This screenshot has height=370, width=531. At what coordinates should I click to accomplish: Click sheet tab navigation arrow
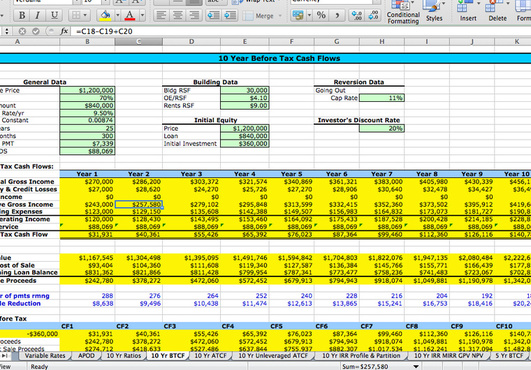pos(5,356)
